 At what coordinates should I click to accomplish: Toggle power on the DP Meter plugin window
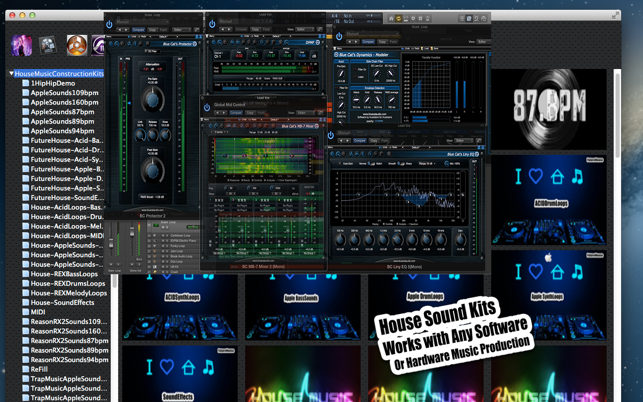(212, 24)
